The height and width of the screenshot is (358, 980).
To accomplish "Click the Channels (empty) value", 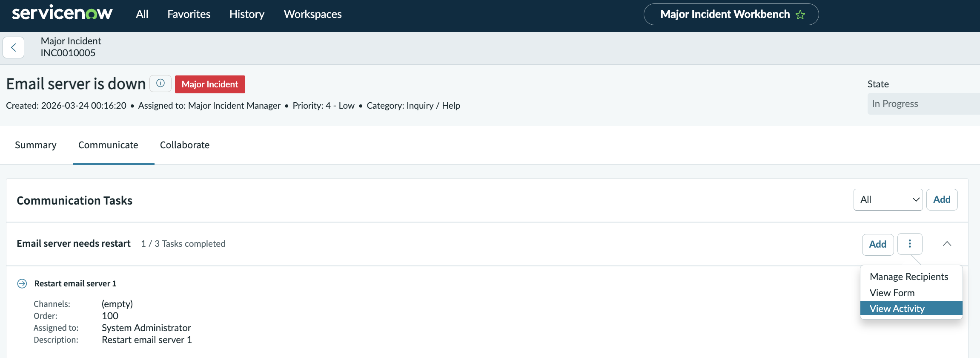I will point(117,304).
